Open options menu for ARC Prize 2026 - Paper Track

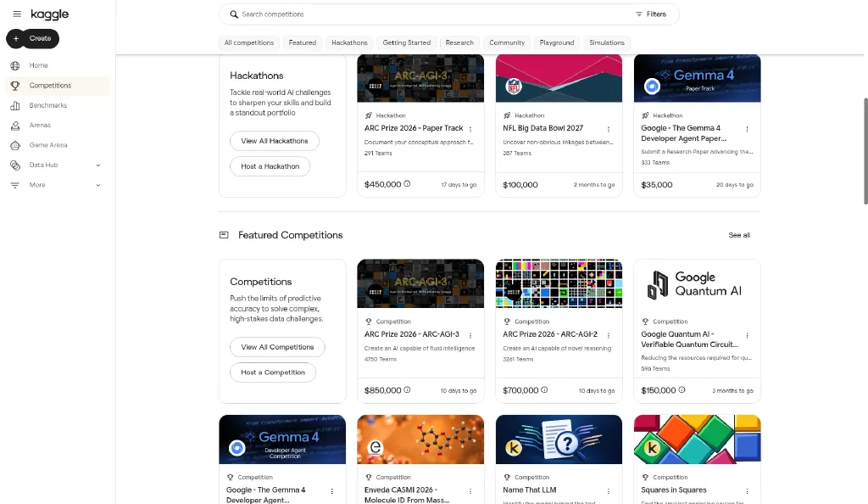click(x=470, y=129)
